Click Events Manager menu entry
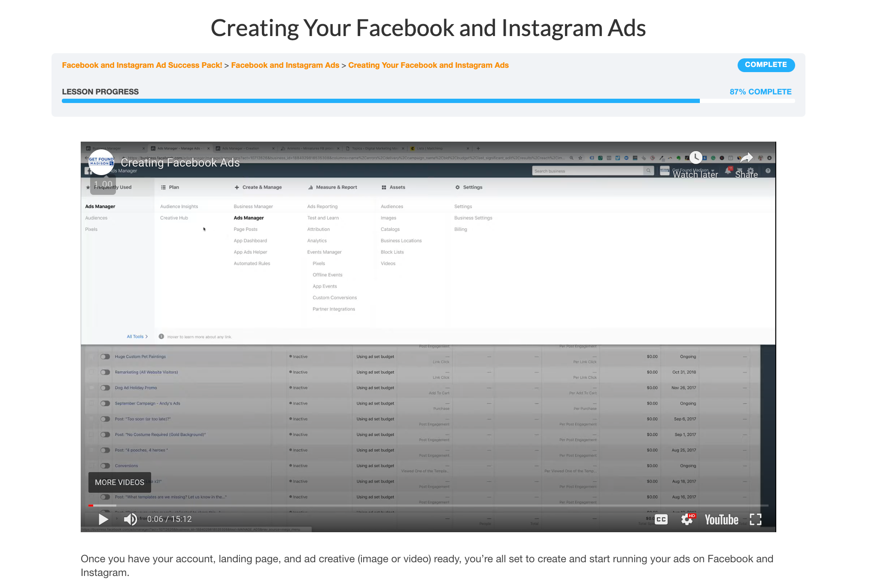Image resolution: width=875 pixels, height=588 pixels. pos(324,252)
